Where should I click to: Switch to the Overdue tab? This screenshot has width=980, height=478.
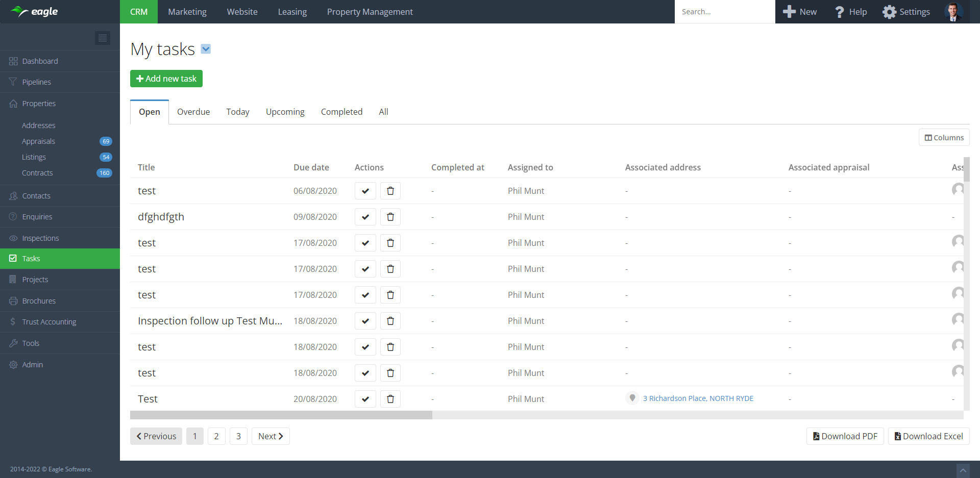(193, 112)
